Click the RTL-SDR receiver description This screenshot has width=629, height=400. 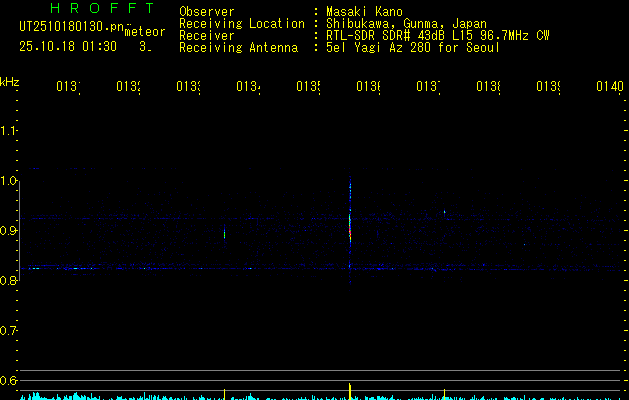[437, 35]
